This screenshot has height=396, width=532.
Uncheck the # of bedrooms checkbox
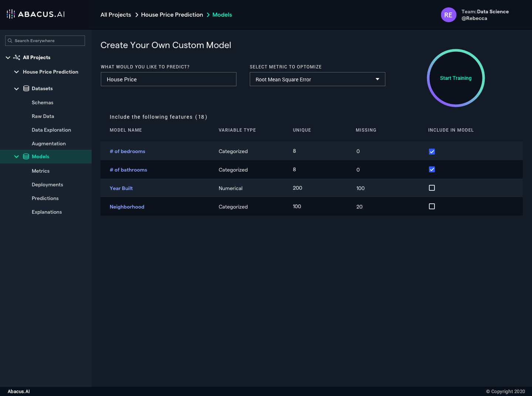point(432,152)
